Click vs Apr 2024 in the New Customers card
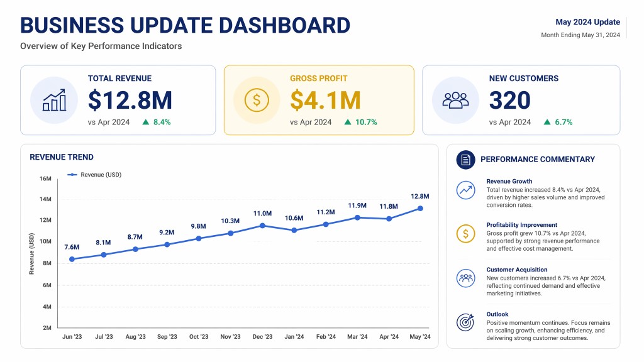The image size is (644, 362). [x=509, y=122]
